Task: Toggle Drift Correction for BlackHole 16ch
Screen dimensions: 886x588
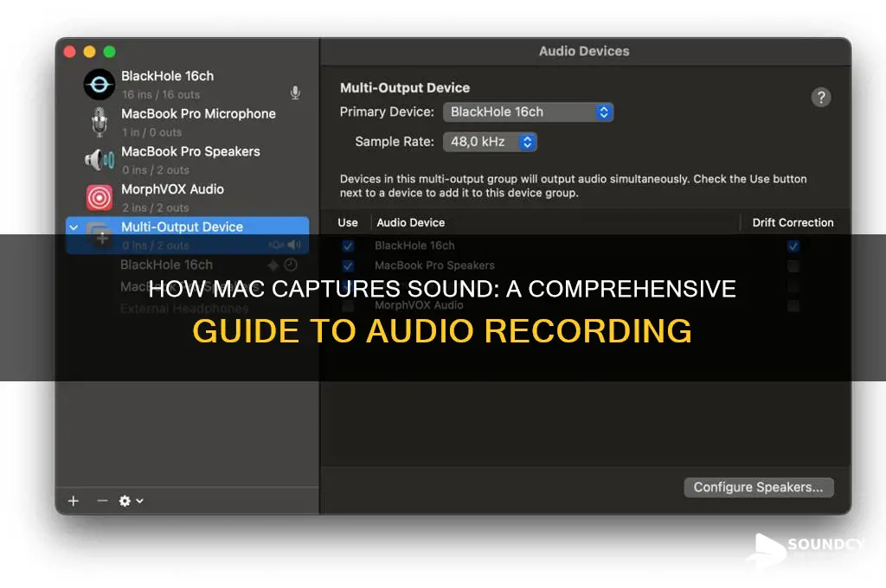Action: 793,246
